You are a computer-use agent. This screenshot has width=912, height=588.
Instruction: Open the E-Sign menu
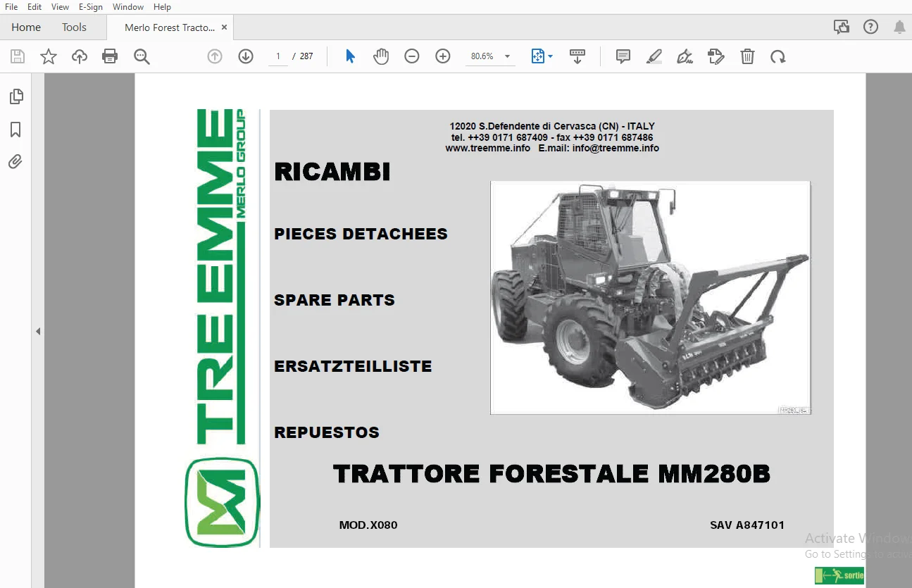[x=91, y=7]
